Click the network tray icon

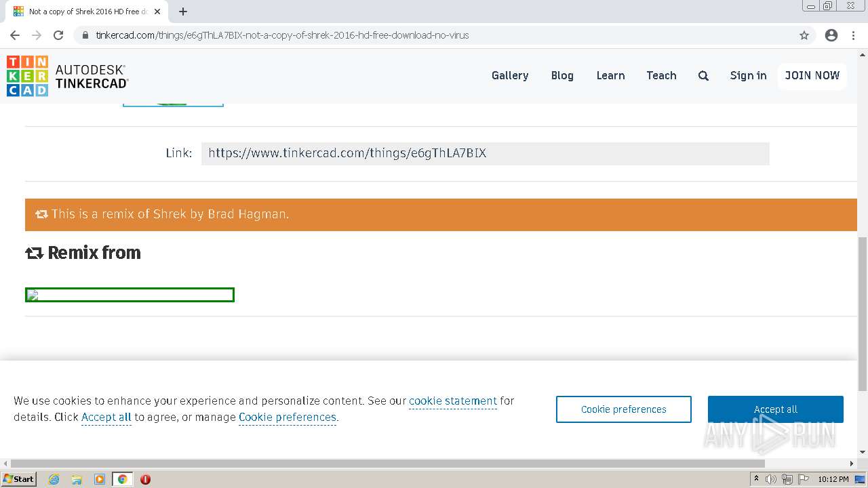[787, 479]
